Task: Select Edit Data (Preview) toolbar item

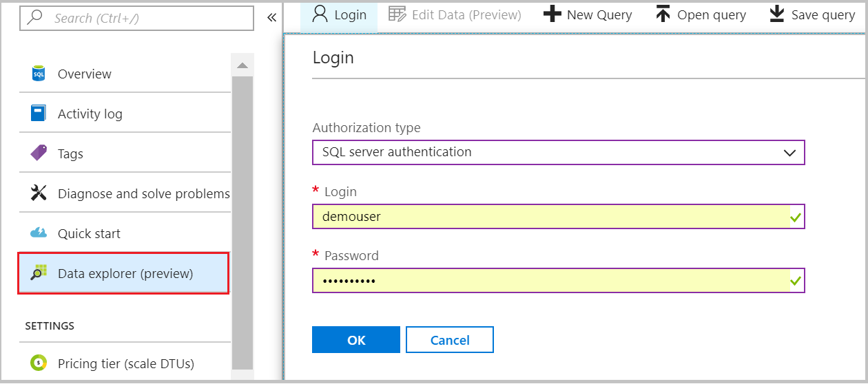Action: coord(455,14)
